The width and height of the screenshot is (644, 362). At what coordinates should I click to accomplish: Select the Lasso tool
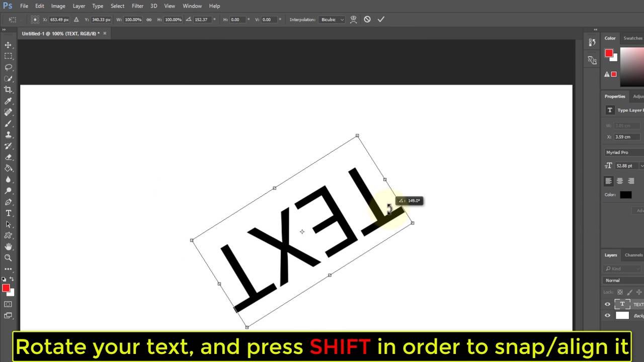tap(8, 67)
